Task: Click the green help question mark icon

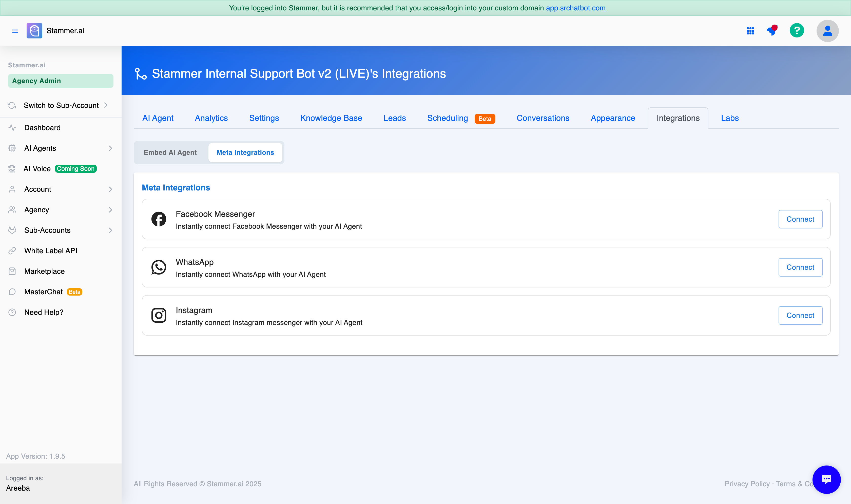Action: coord(797,31)
